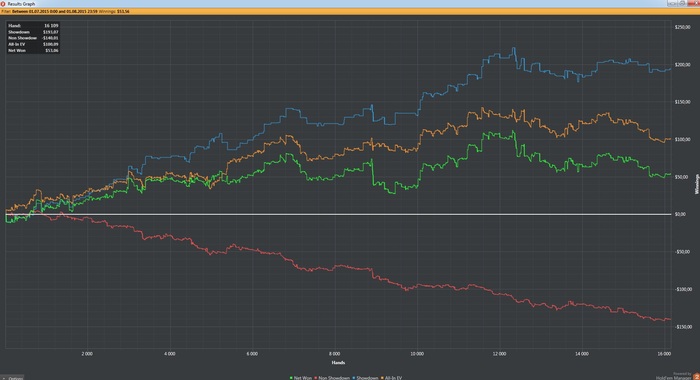
Task: Click the orange All-In EV legend swatch
Action: pyautogui.click(x=383, y=378)
